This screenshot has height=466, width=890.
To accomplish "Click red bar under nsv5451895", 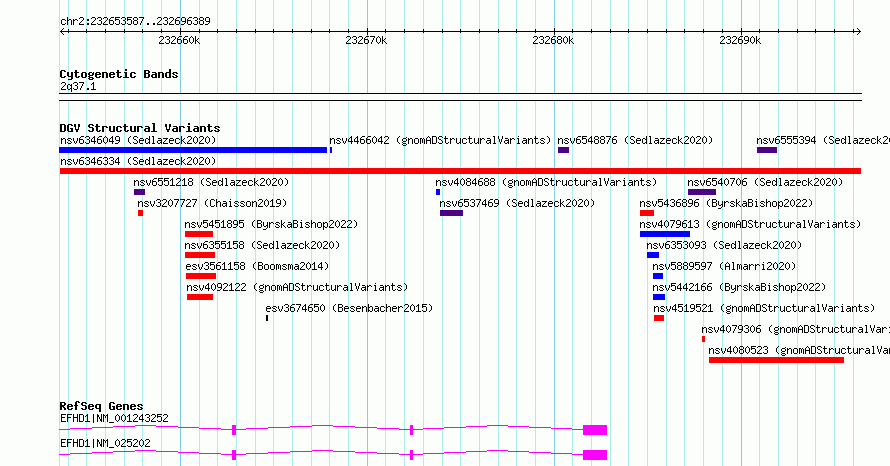I will (199, 234).
